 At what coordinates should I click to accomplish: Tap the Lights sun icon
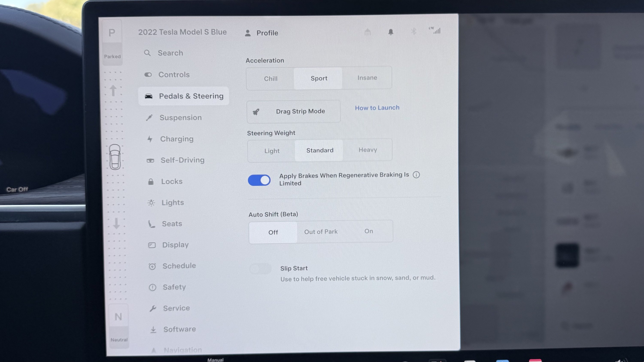(151, 203)
